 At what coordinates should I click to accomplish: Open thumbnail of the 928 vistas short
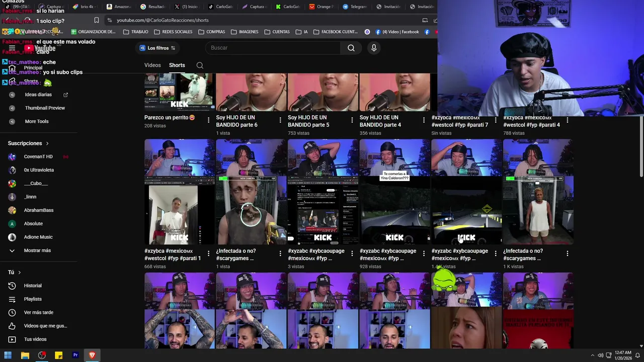[x=394, y=192]
